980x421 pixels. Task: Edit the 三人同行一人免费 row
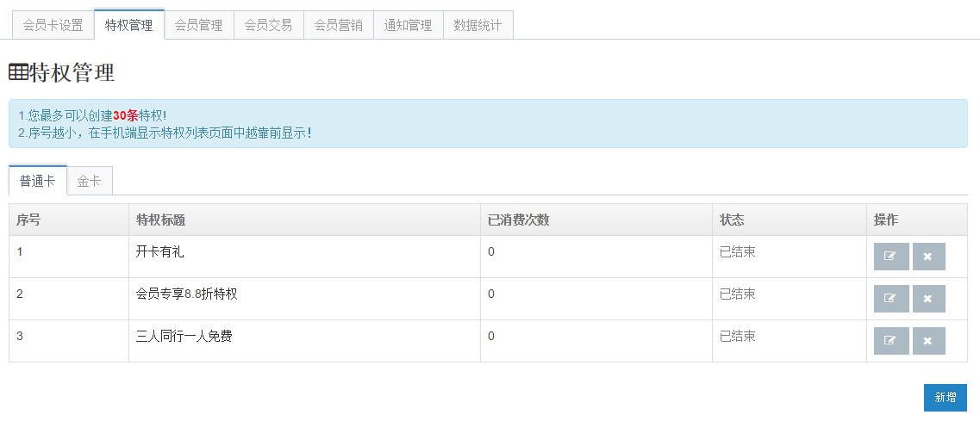tap(891, 340)
